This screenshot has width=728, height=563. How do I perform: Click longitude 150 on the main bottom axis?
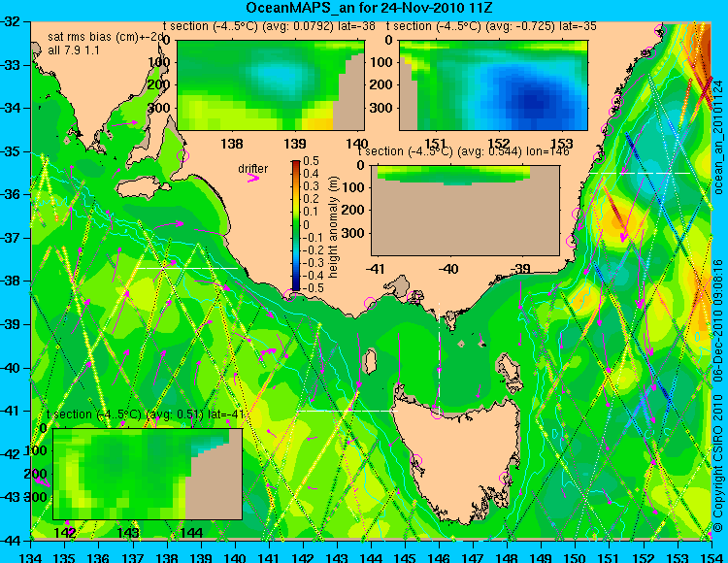click(576, 557)
